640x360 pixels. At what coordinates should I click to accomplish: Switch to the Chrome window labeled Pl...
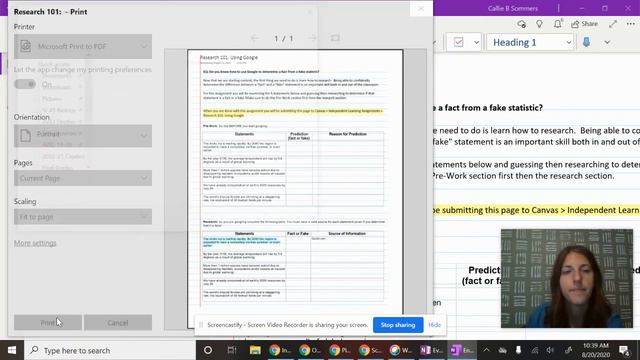340,350
